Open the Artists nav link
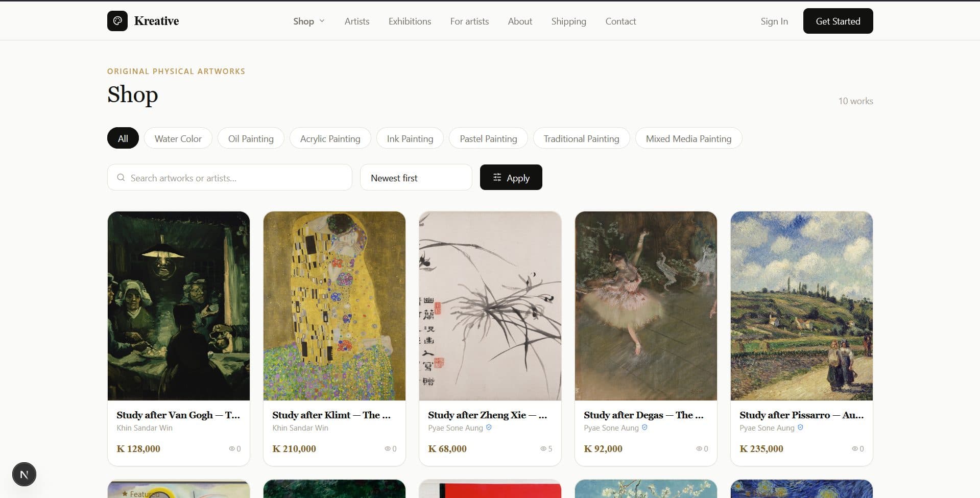The width and height of the screenshot is (980, 498). (x=357, y=21)
